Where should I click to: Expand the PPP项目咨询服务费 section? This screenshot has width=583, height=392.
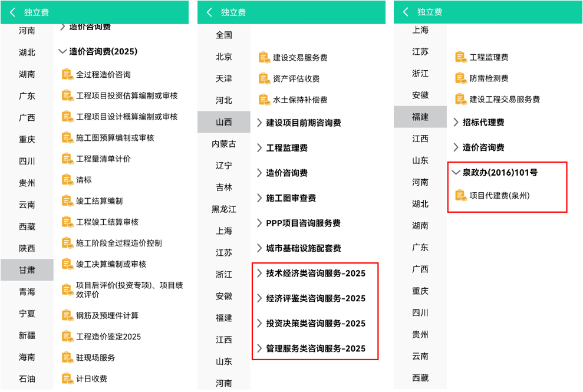coord(259,223)
